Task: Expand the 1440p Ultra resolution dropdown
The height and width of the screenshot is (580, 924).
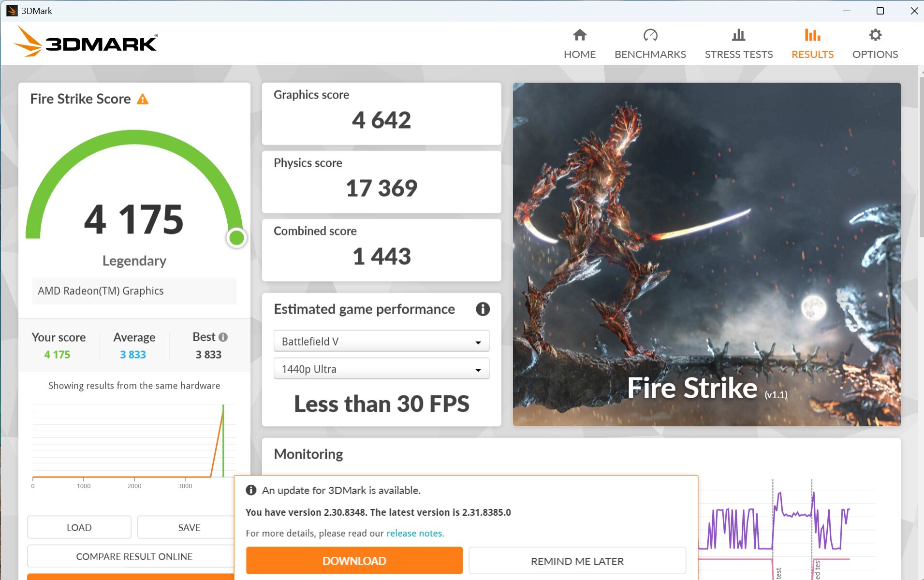Action: point(381,369)
